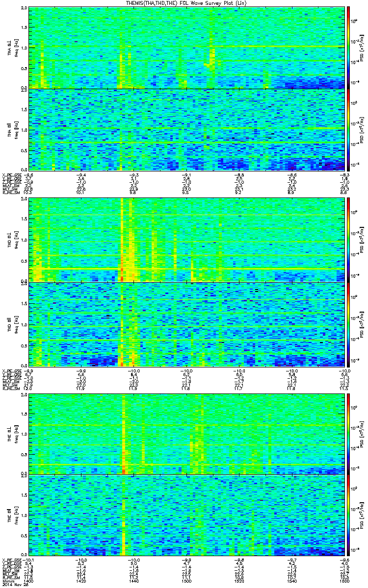The width and height of the screenshot is (368, 588).
Task: Click the 2.0 frequency tick on the THA B-perpendicular axis
Action: tap(24, 9)
